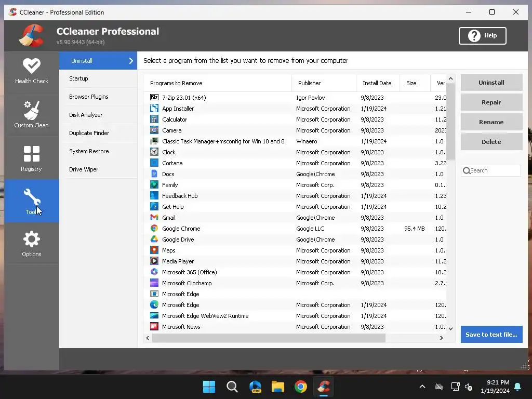Click the Clock app icon
The width and height of the screenshot is (532, 399).
(x=154, y=152)
